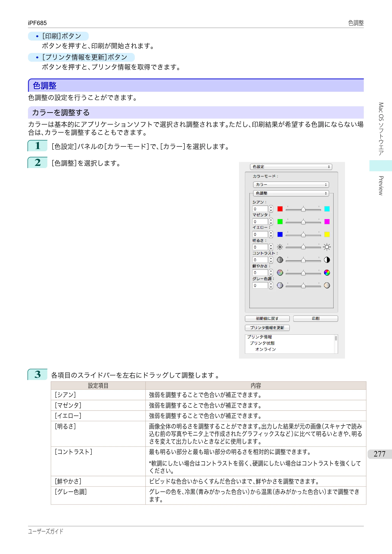Click the stepper arrows for コントラスト value
Image resolution: width=392 pixels, height=554 pixels.
tap(271, 260)
